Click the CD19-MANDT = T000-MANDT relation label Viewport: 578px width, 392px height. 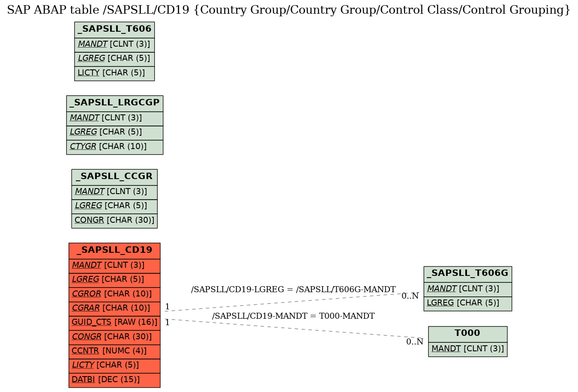coord(293,316)
